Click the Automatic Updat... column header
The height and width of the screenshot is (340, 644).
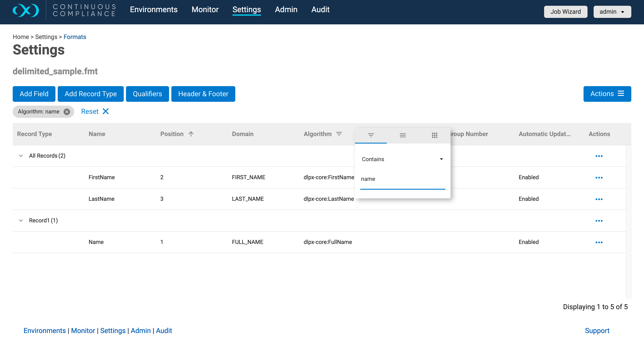point(544,134)
